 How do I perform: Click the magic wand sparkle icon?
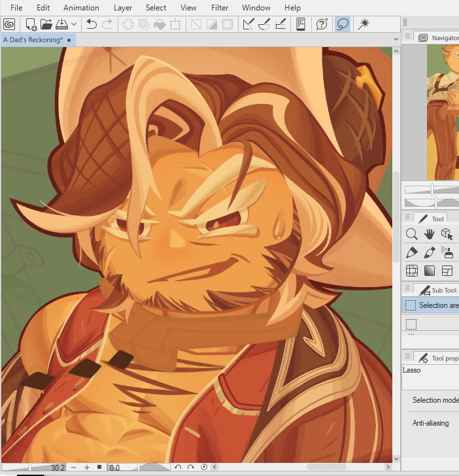coord(363,24)
